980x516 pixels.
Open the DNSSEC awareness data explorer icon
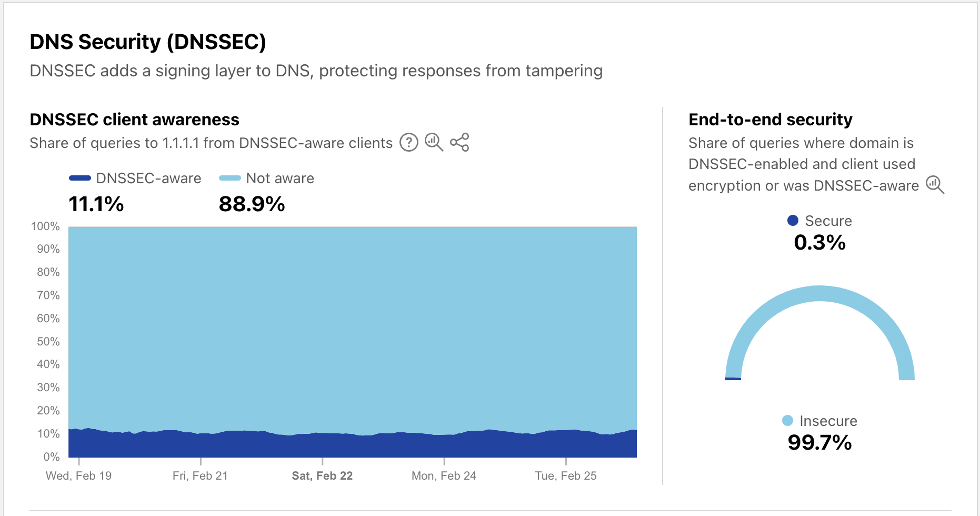[434, 142]
